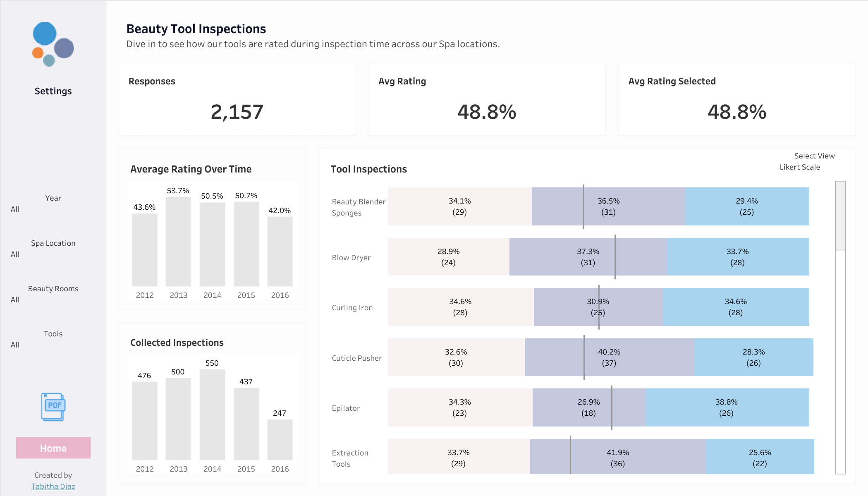868x496 pixels.
Task: Open the Year filter dropdown
Action: pos(53,209)
